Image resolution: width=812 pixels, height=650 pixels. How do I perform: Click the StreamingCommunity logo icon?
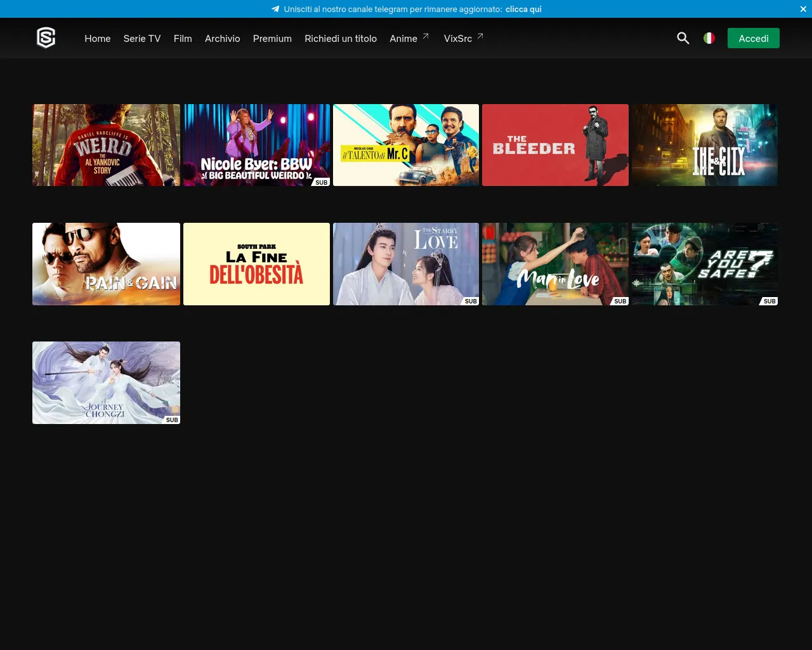point(46,38)
